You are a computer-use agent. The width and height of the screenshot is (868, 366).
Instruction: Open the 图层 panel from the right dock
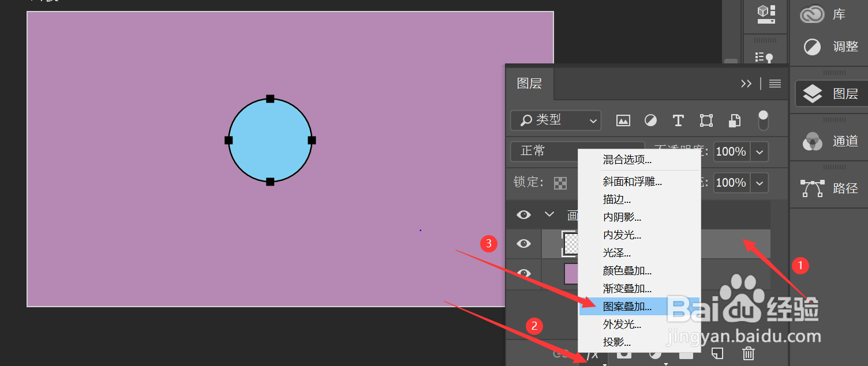[831, 93]
